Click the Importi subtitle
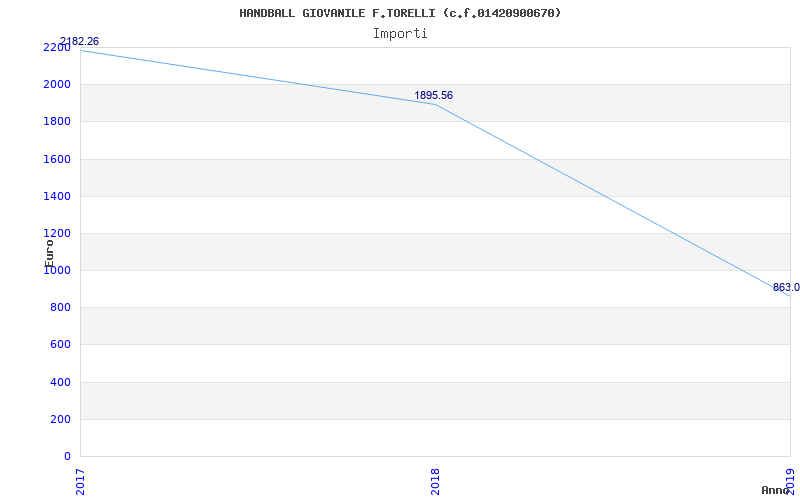The height and width of the screenshot is (500, 800). tap(400, 34)
